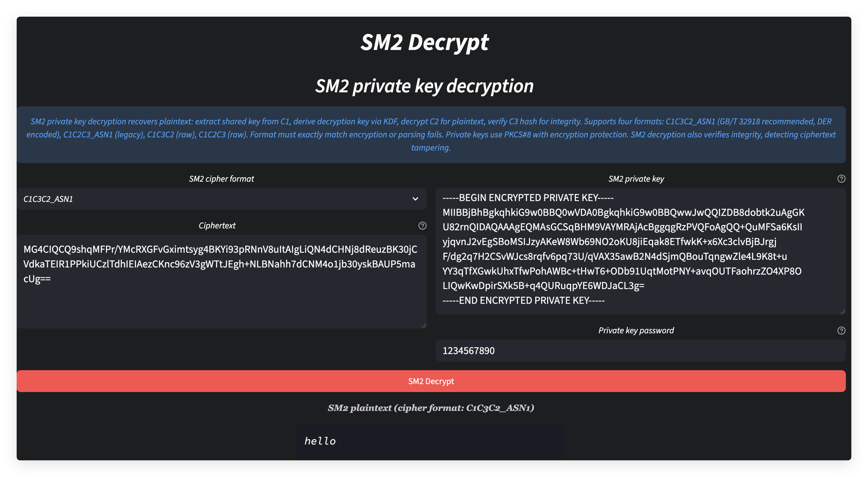Click the "Ciphertext" field label
Viewport: 868px width, 477px height.
tap(217, 225)
